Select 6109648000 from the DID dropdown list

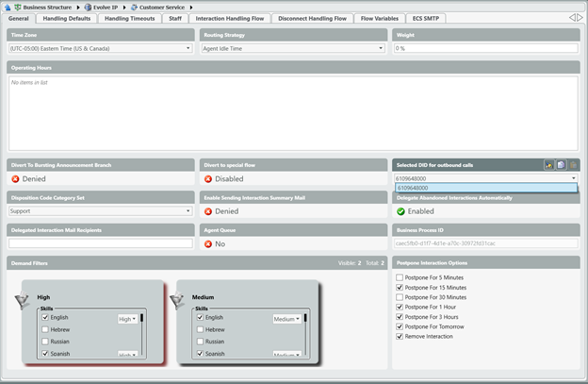coord(485,188)
